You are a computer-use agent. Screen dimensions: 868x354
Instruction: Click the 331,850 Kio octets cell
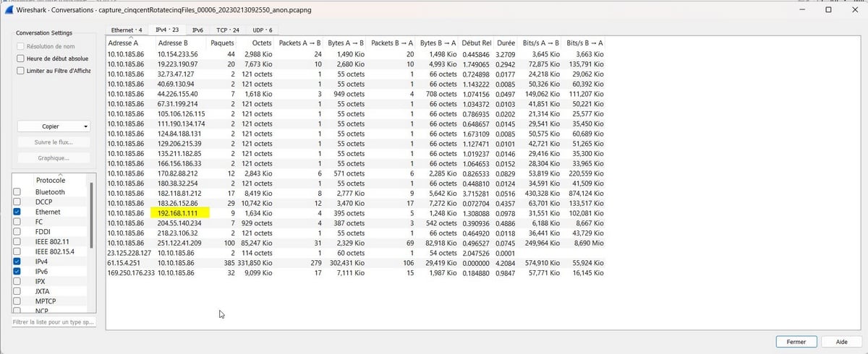(x=255, y=263)
